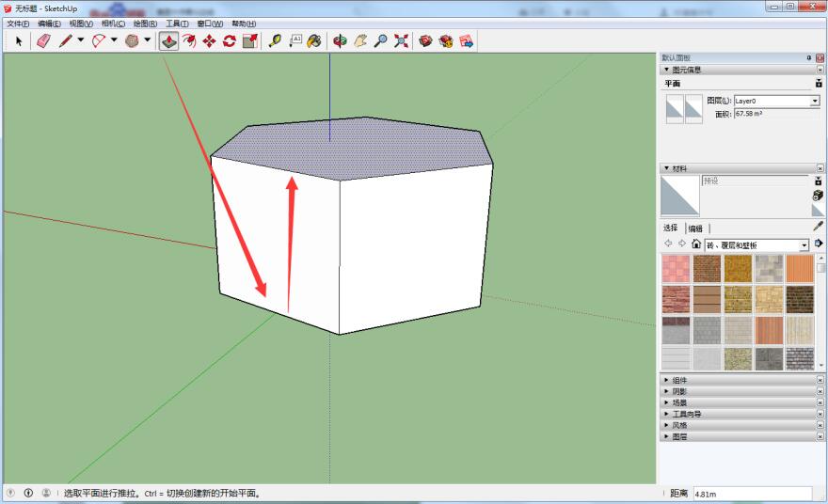Open the shape tool dropdown arrow

(148, 40)
